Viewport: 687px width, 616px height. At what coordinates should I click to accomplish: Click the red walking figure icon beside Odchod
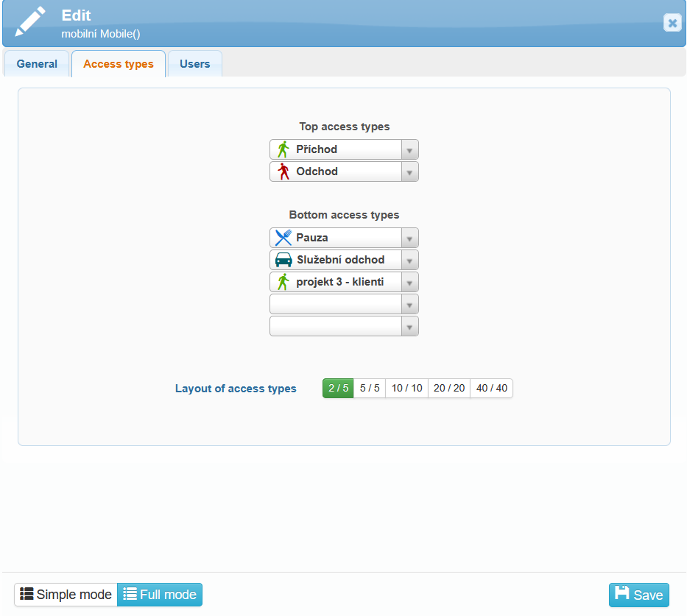coord(283,171)
